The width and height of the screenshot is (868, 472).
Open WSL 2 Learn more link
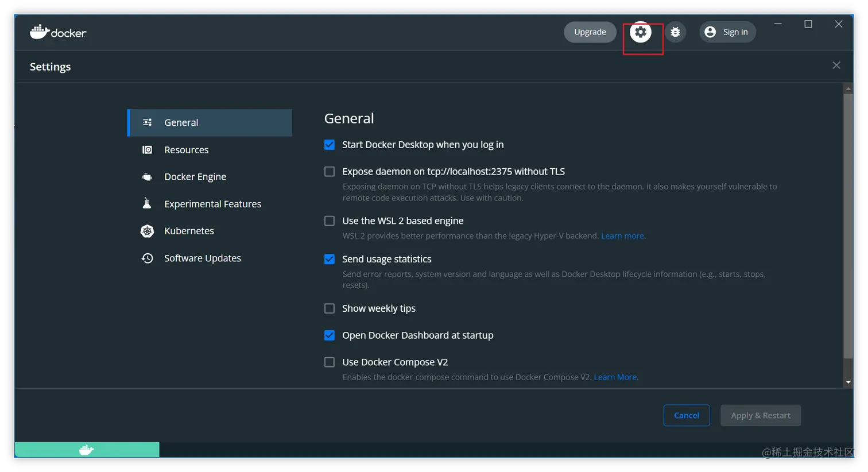tap(622, 236)
